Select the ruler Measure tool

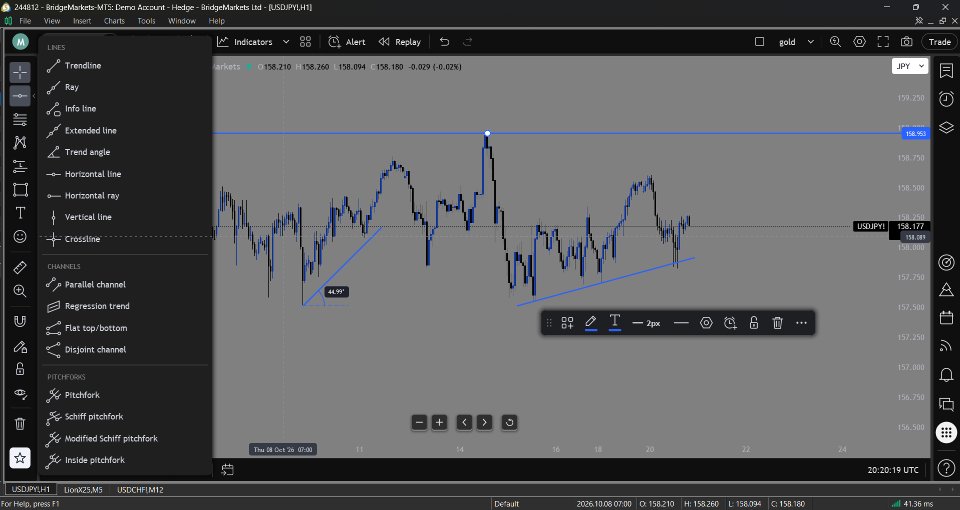click(x=20, y=268)
